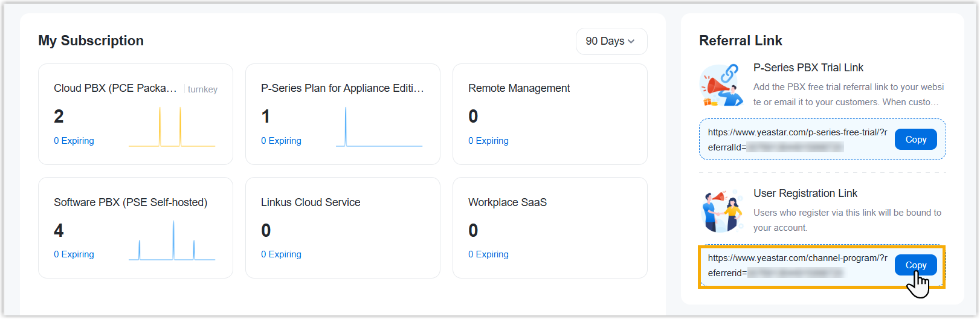The width and height of the screenshot is (980, 319).
Task: Click the turnkey tag on Cloud PBX
Action: 202,89
